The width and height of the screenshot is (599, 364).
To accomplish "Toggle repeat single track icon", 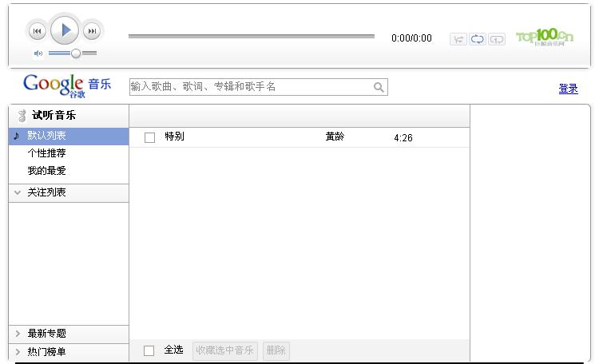I will (x=497, y=39).
